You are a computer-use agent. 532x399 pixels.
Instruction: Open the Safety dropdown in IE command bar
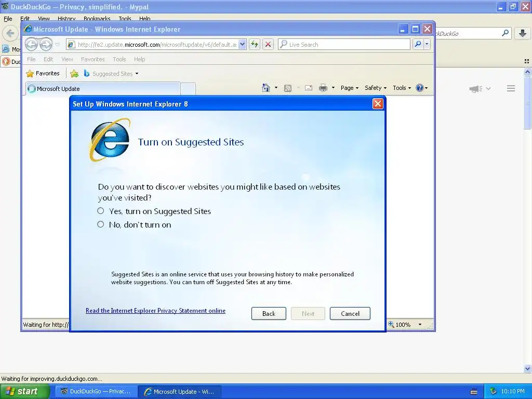(x=375, y=88)
